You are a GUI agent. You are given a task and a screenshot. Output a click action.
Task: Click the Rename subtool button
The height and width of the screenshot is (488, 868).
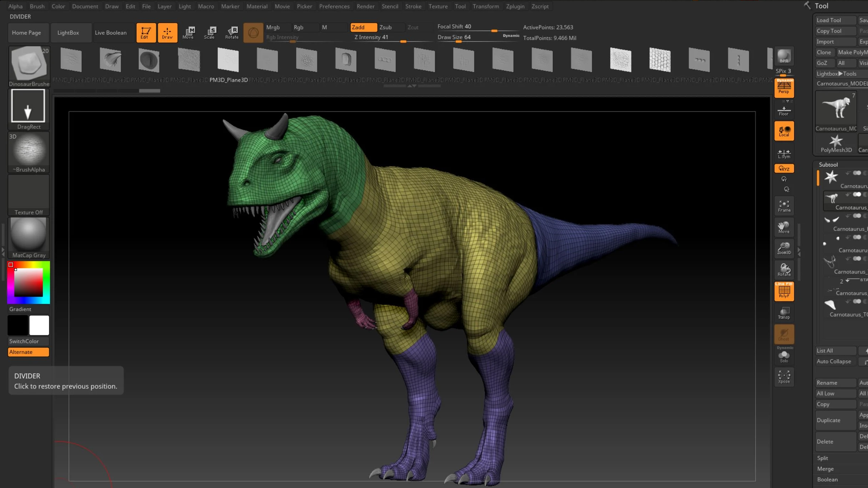[836, 383]
